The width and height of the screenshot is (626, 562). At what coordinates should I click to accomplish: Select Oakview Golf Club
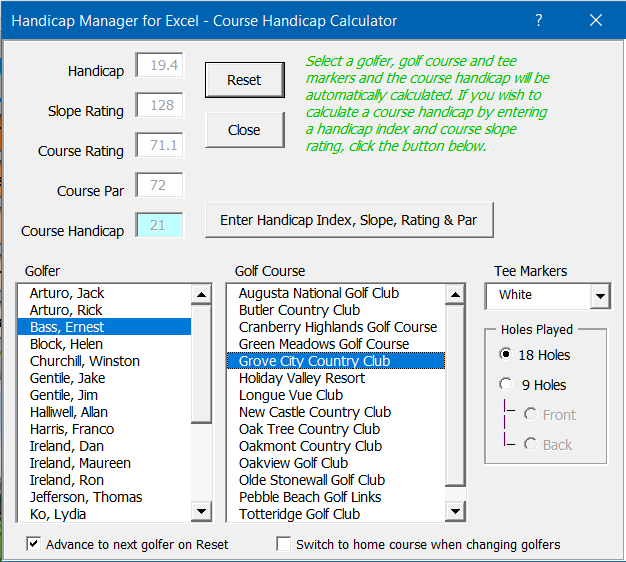pos(336,463)
